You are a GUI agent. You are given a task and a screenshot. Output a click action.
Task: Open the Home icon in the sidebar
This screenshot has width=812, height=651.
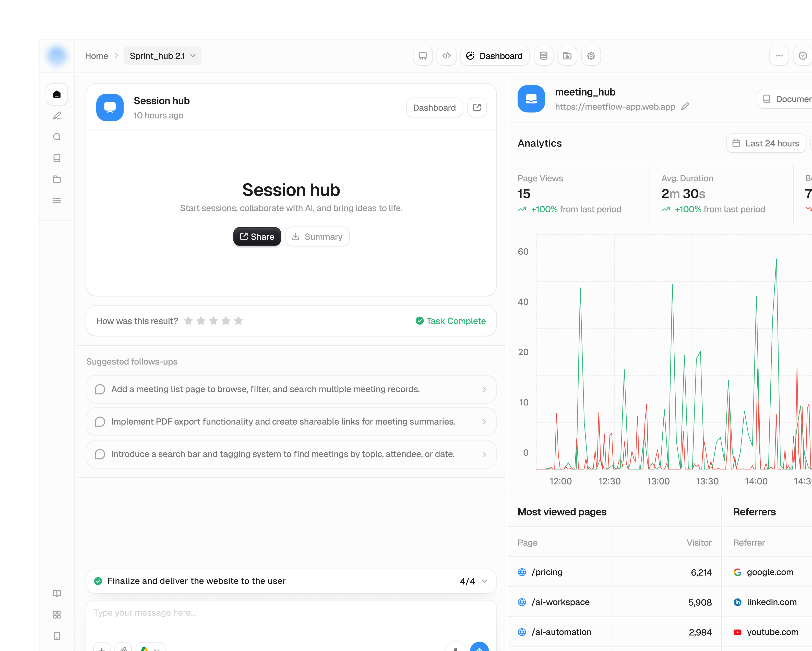57,94
